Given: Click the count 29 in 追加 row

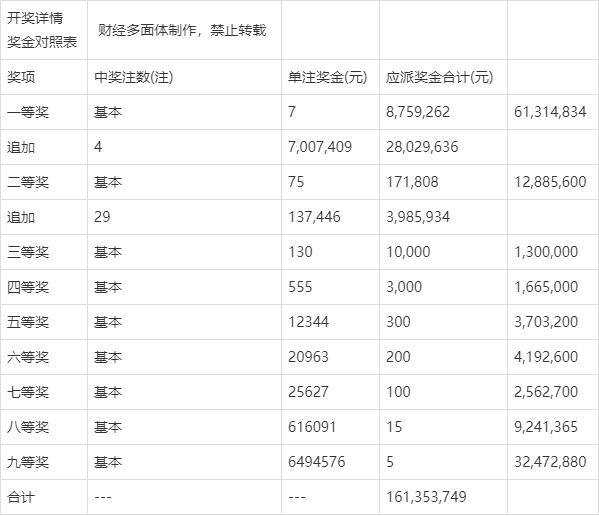Looking at the screenshot, I should coord(102,217).
